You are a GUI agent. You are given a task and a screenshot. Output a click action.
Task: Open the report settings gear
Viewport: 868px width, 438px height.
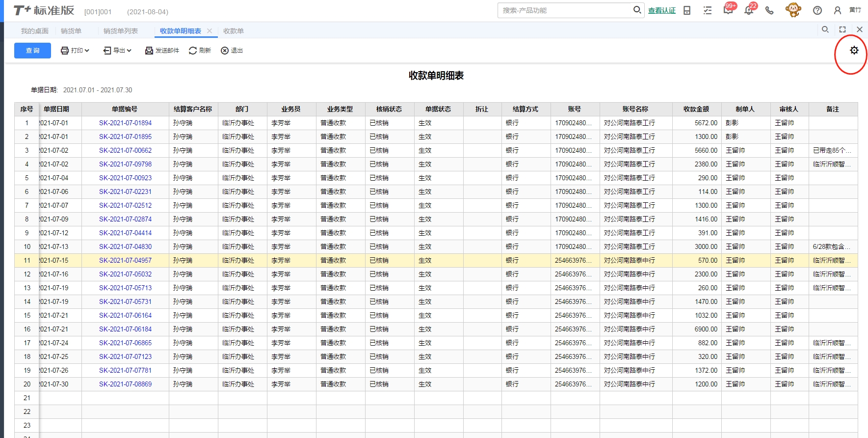[854, 50]
